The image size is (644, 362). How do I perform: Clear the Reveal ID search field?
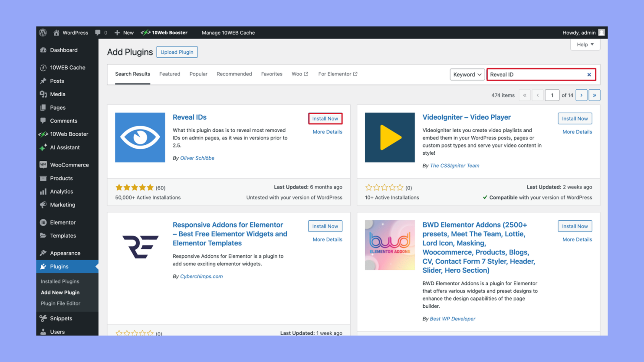tap(589, 74)
